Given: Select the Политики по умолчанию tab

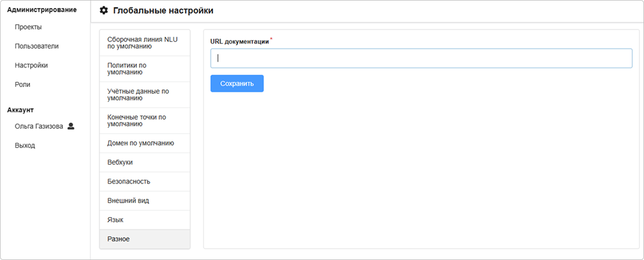Looking at the screenshot, I should pyautogui.click(x=144, y=69).
